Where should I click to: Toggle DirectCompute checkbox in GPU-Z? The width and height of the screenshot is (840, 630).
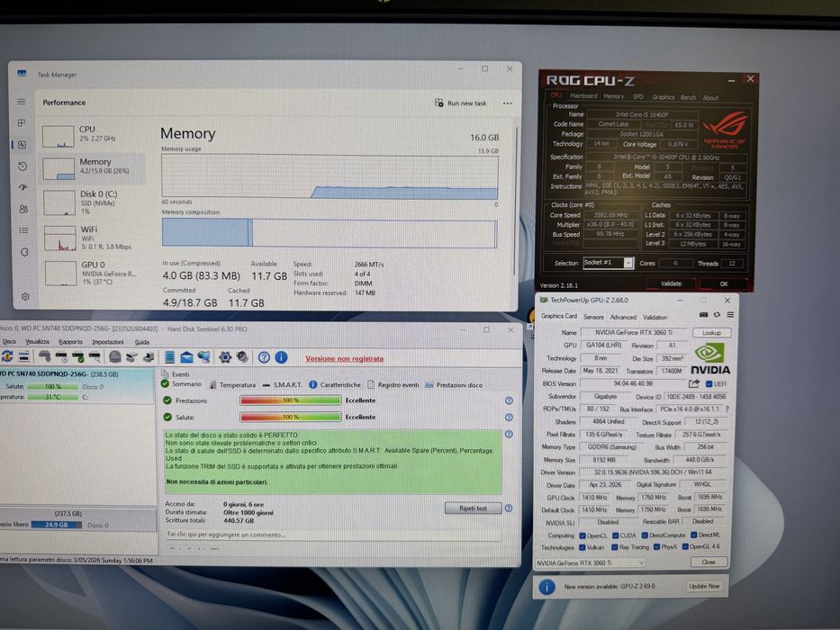[645, 535]
